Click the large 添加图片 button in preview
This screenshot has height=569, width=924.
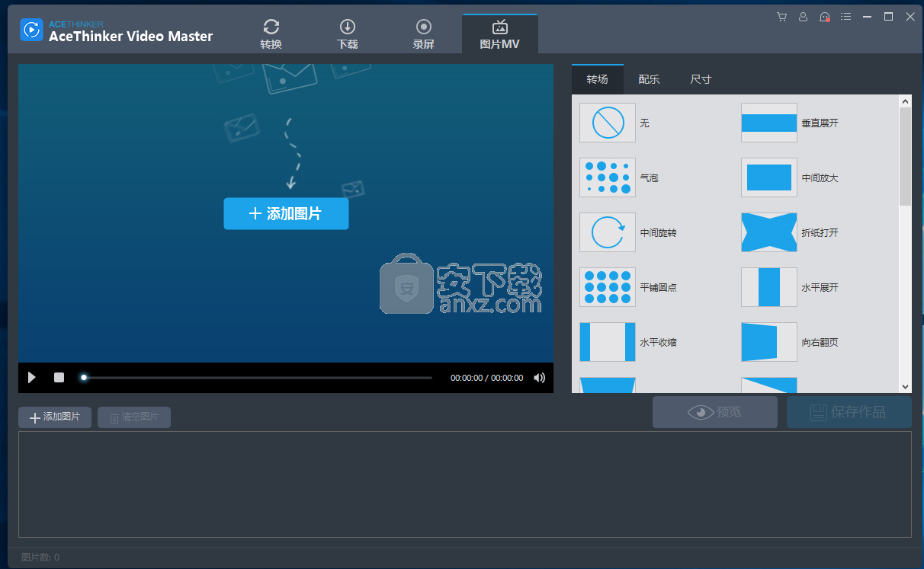(286, 214)
